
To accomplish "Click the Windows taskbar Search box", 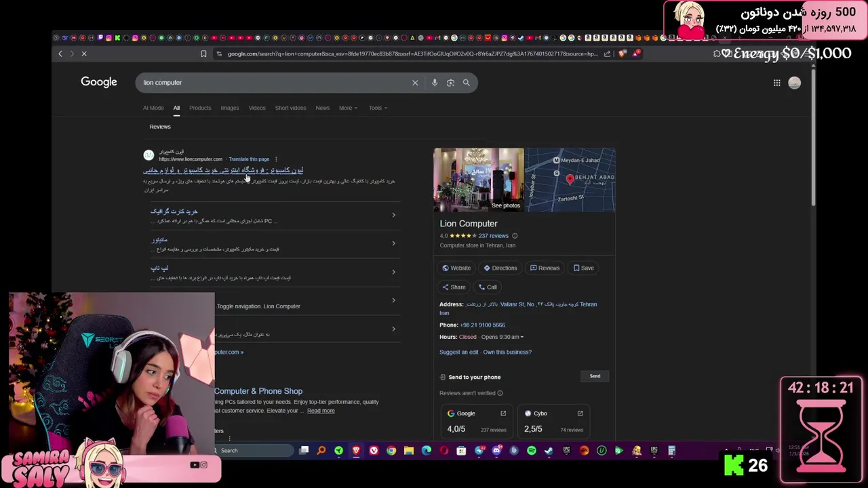I will pos(252,451).
